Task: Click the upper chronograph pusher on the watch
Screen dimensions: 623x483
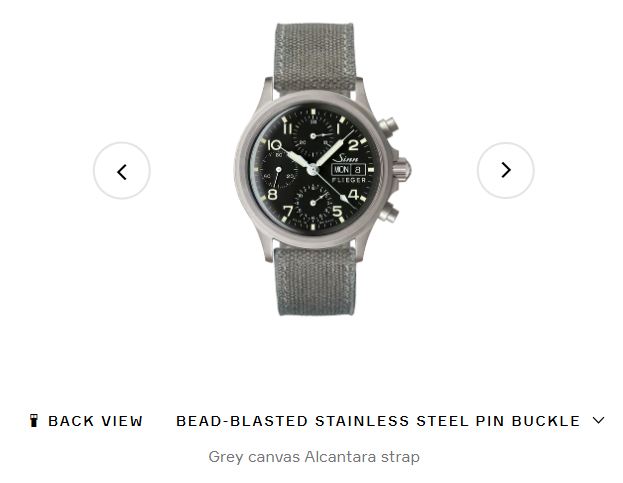Action: click(388, 127)
